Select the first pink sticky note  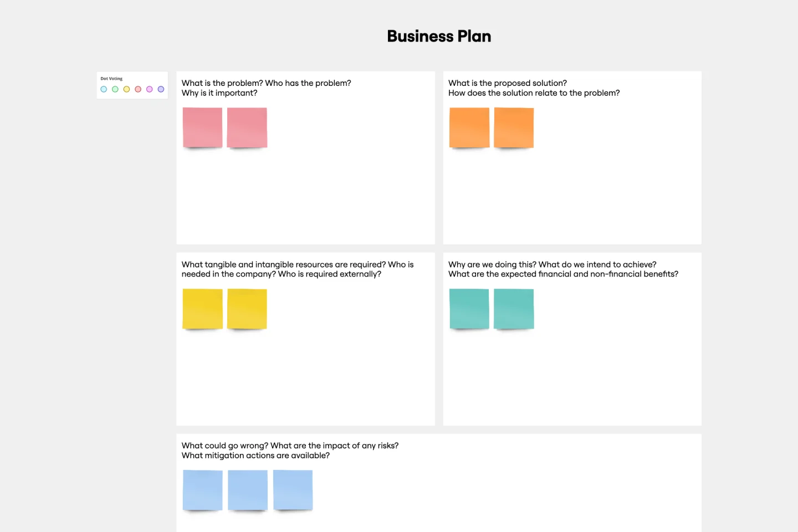click(202, 127)
